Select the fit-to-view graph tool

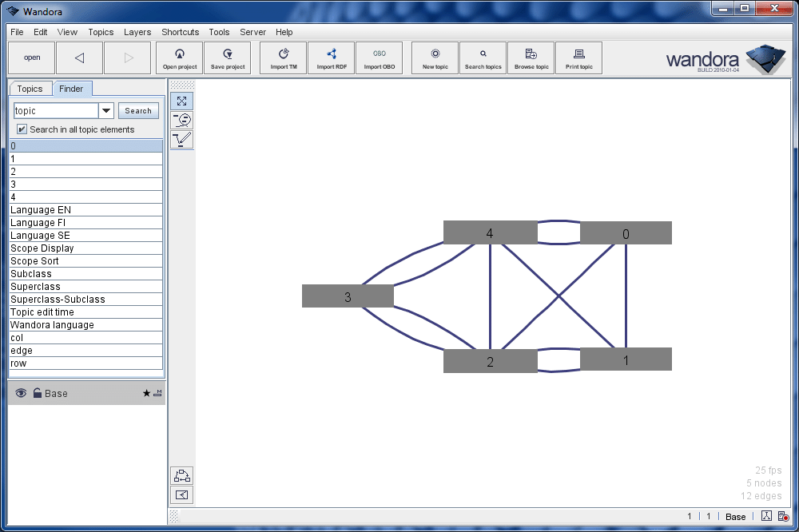[x=181, y=101]
